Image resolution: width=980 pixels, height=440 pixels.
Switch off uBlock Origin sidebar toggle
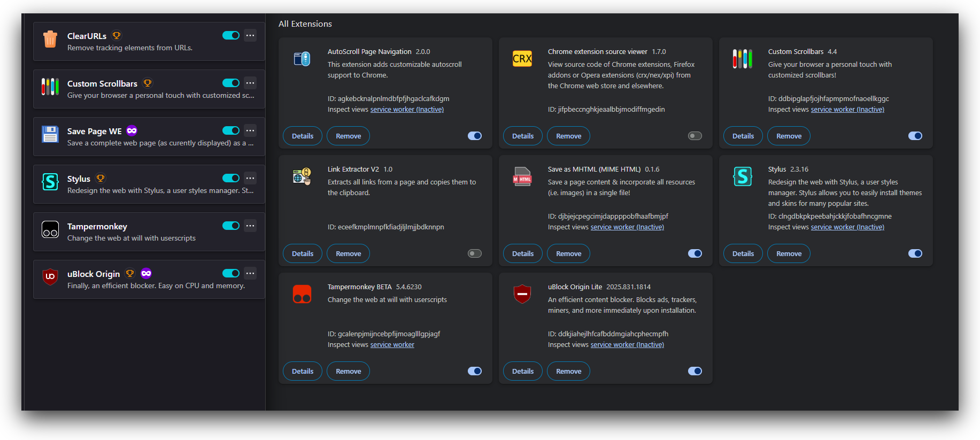pos(231,273)
